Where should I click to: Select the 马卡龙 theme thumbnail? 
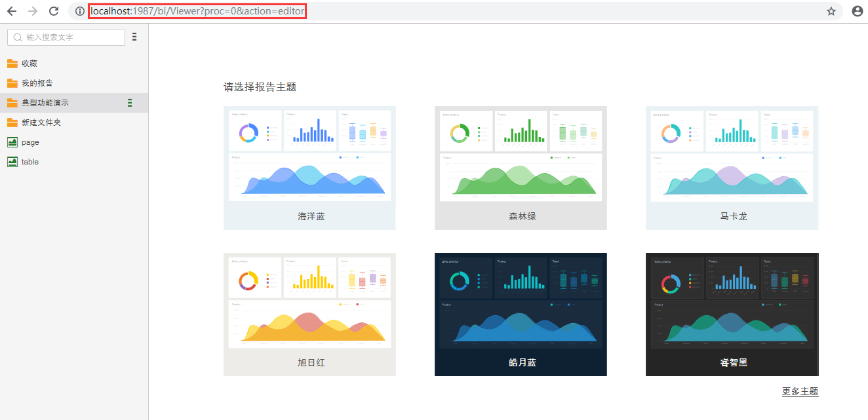click(x=732, y=168)
